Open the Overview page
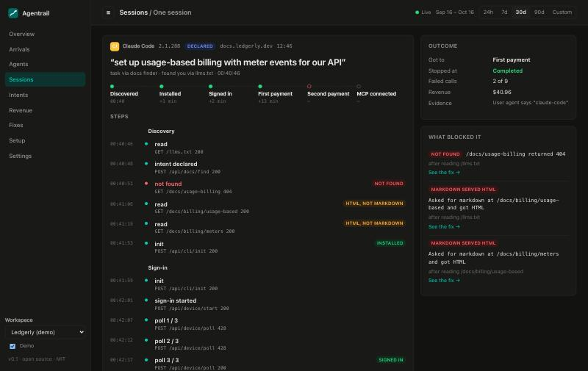Screen dimensions: 588x371 [45, 34]
